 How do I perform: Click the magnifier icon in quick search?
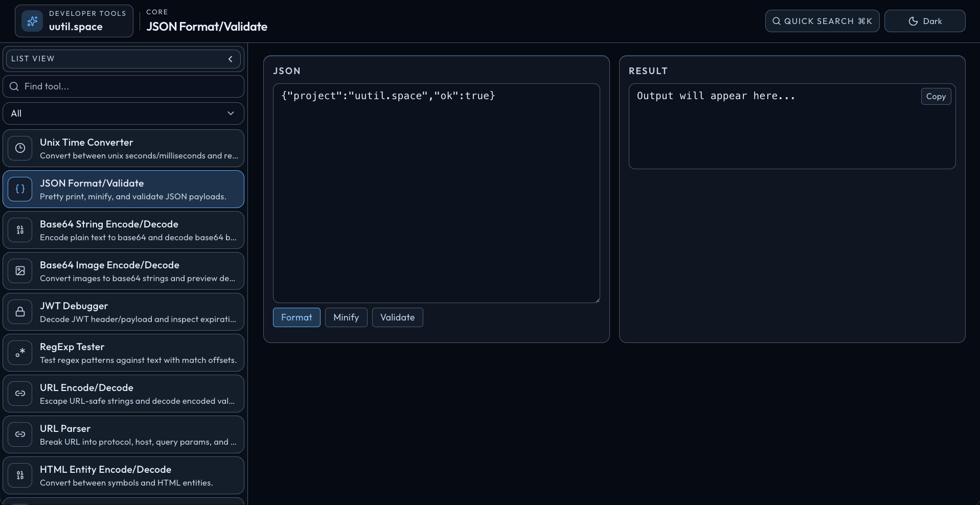point(777,21)
